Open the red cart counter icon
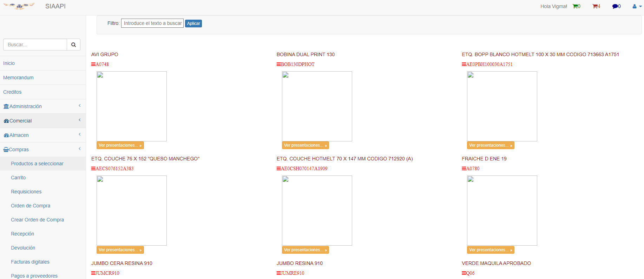644x279 pixels. tap(595, 6)
